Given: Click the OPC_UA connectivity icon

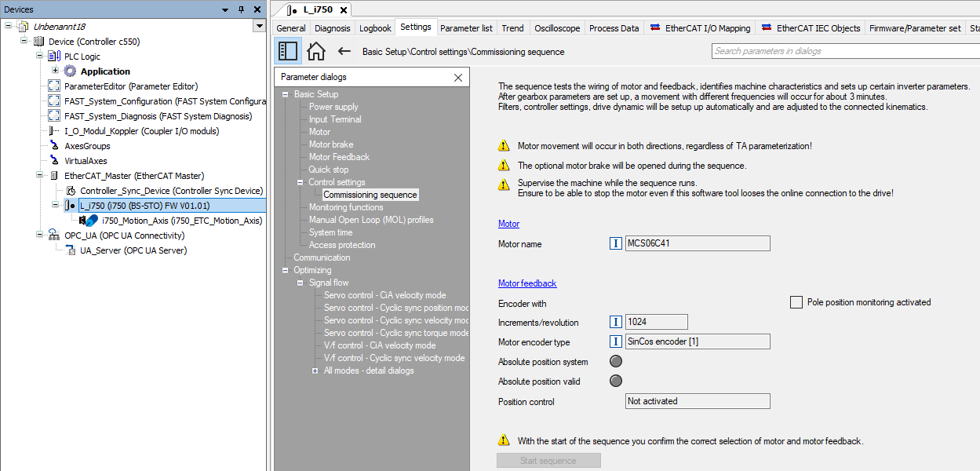Looking at the screenshot, I should click(x=53, y=235).
